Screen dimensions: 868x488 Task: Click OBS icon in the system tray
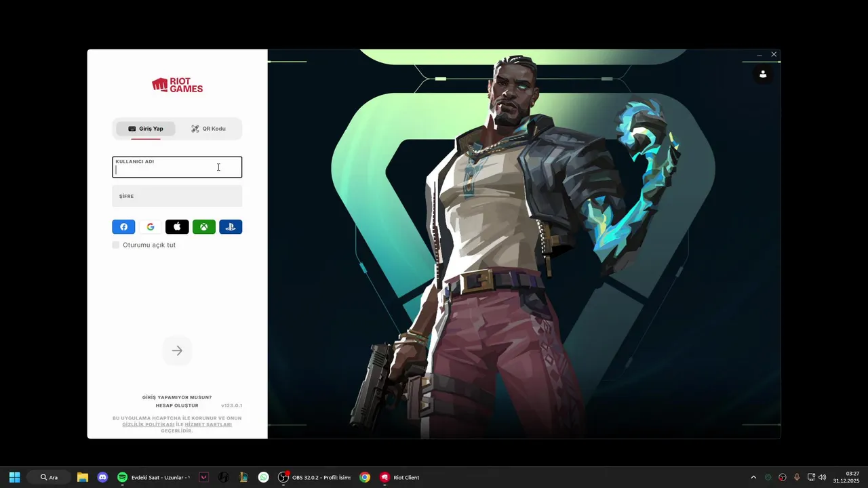click(x=783, y=477)
